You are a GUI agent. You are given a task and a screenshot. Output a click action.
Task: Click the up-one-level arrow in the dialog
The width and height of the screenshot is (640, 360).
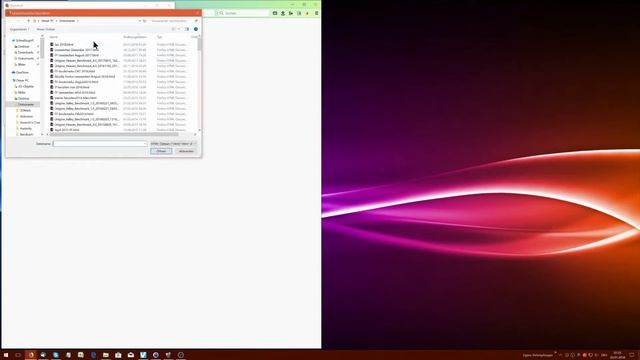click(29, 21)
